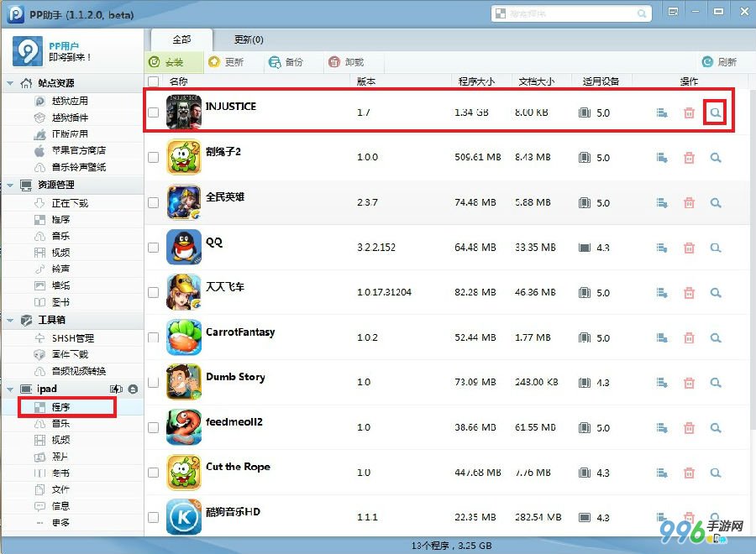Select 越狱插件 in the sidebar
756x554 pixels.
70,118
